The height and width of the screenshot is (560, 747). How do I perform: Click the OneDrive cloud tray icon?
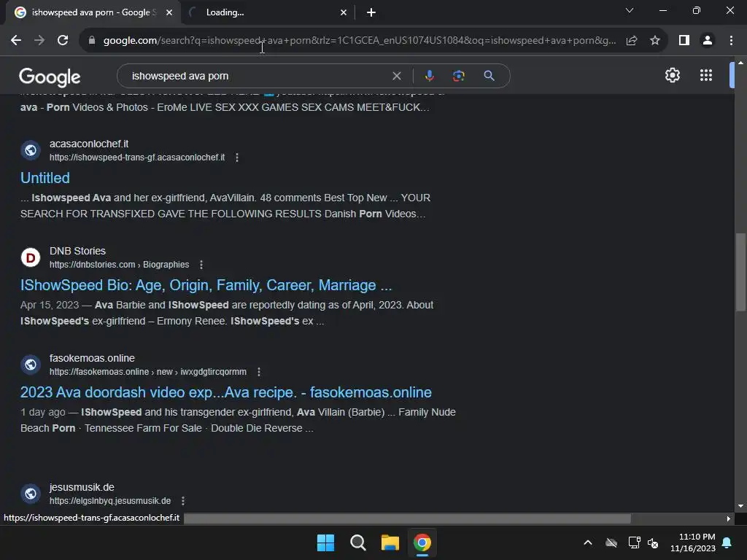pos(611,542)
